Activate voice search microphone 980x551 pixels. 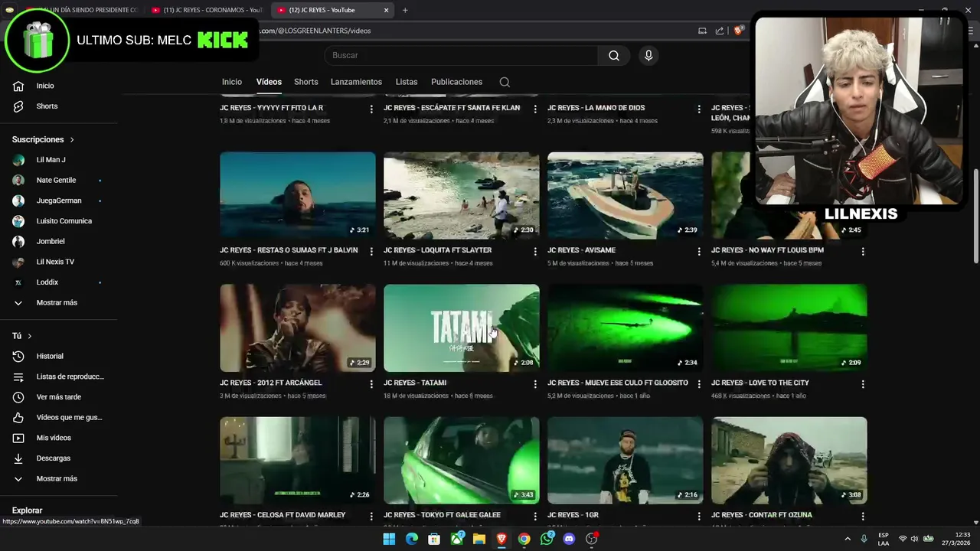coord(648,55)
